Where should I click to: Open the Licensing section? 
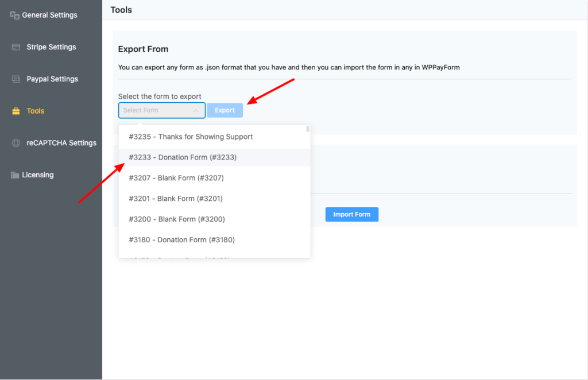tap(38, 175)
